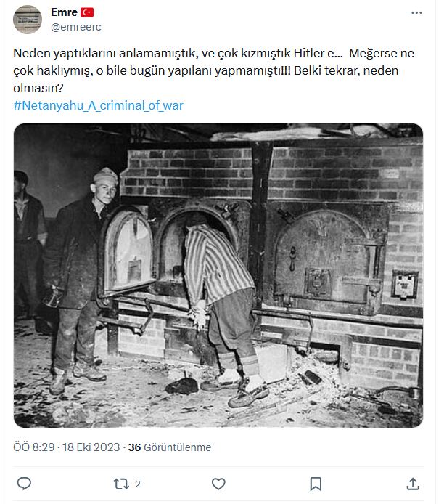Open the Emre display name profile link
This screenshot has height=504, width=444.
[x=64, y=12]
